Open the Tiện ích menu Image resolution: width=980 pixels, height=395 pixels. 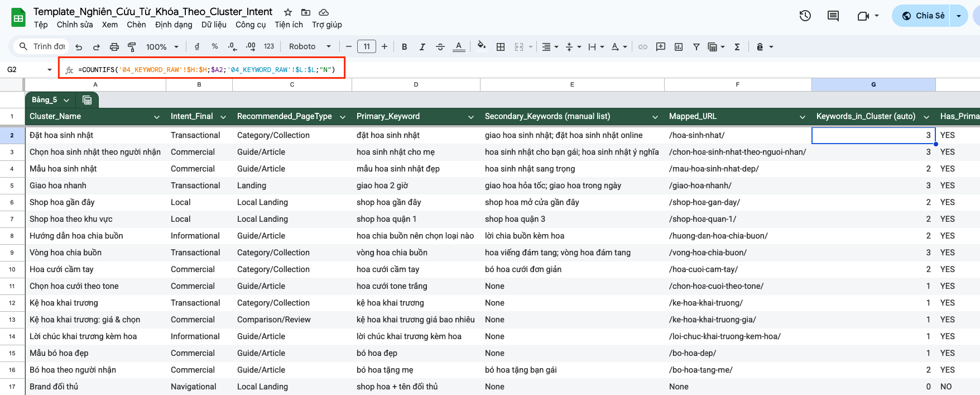pyautogui.click(x=289, y=25)
